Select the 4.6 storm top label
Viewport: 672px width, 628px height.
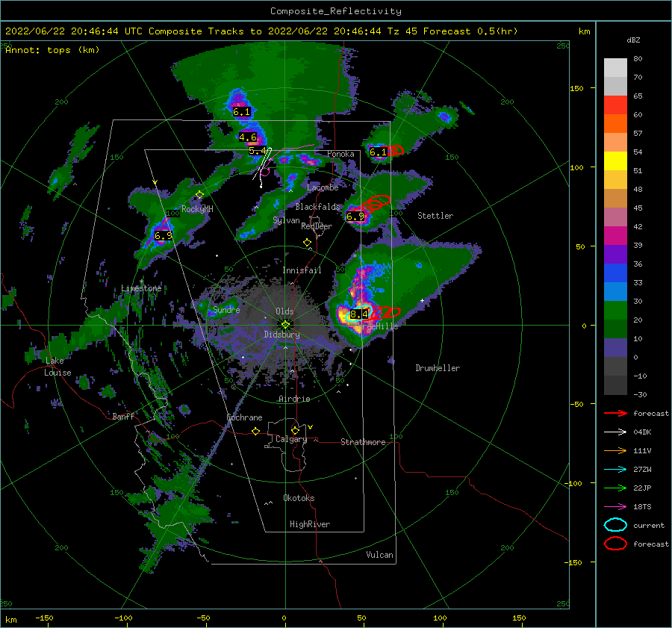(248, 137)
